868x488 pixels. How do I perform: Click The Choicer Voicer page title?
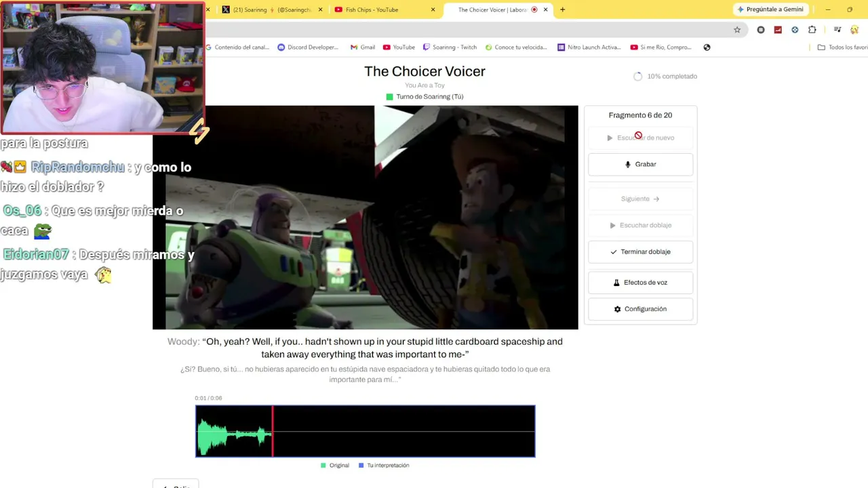coord(425,71)
